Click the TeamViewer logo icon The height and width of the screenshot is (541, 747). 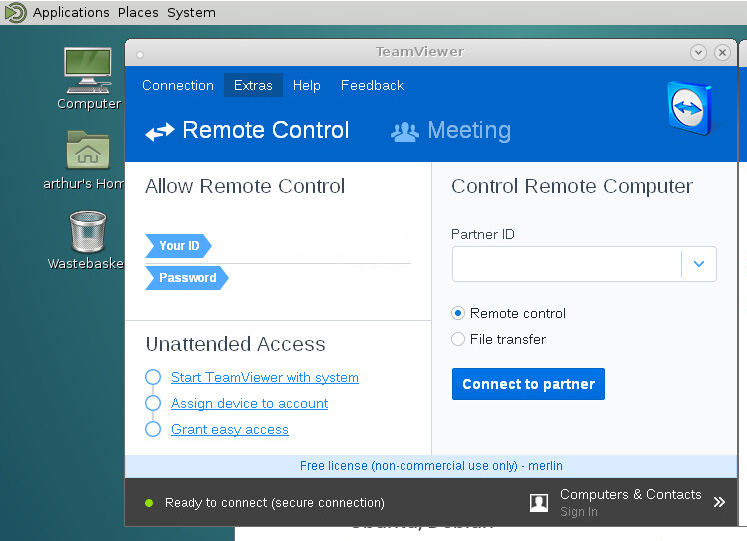689,108
